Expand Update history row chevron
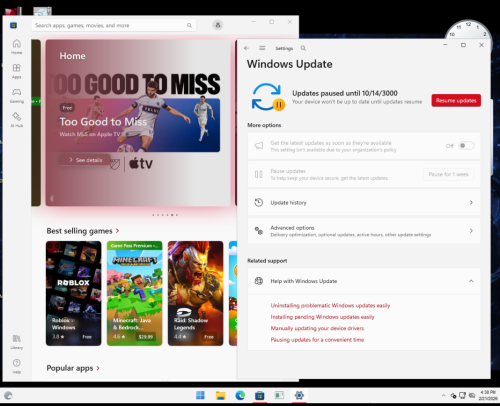 pyautogui.click(x=471, y=202)
